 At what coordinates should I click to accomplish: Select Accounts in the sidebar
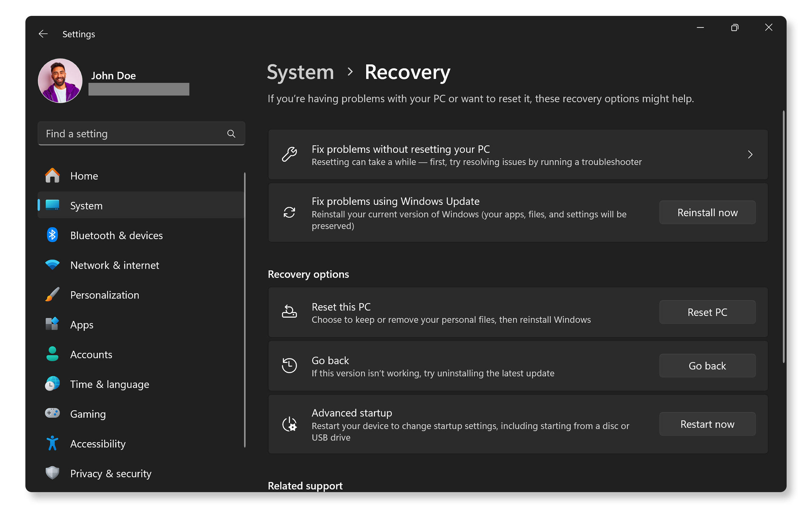pyautogui.click(x=141, y=354)
